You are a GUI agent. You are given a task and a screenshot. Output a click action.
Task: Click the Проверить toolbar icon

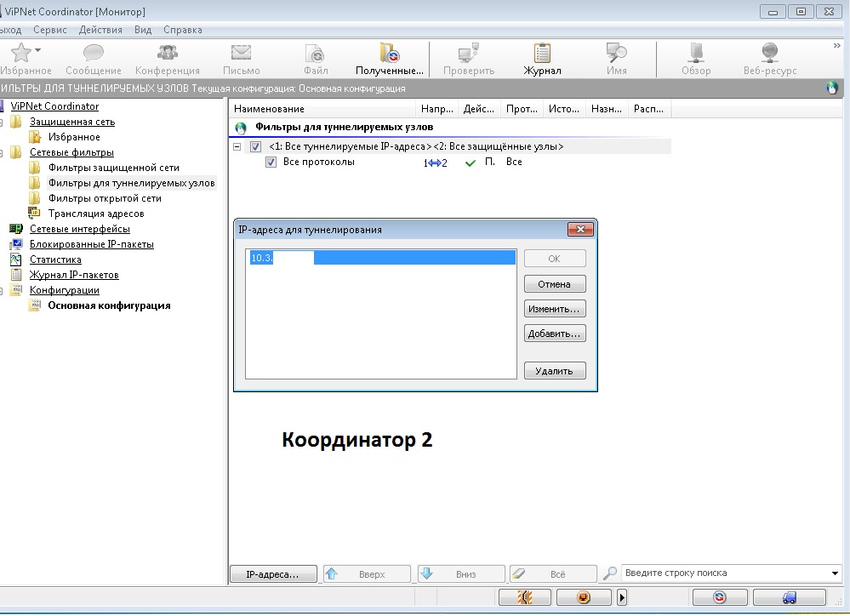coord(468,53)
